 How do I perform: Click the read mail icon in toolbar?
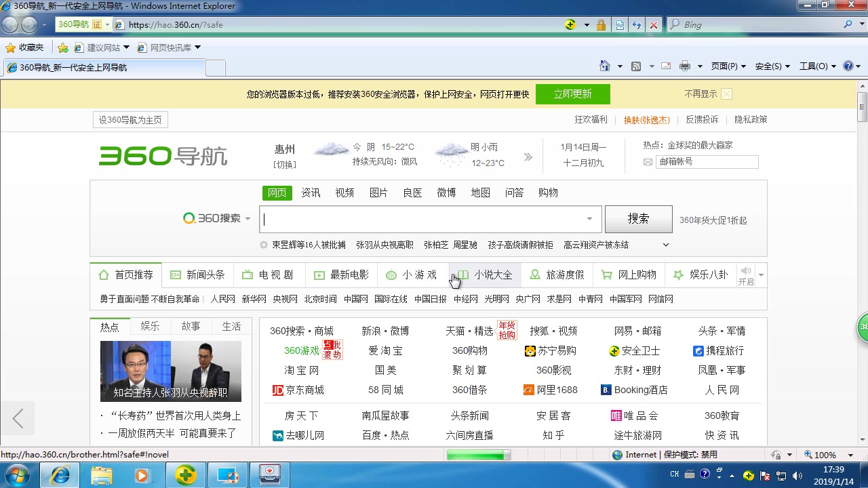pos(666,66)
